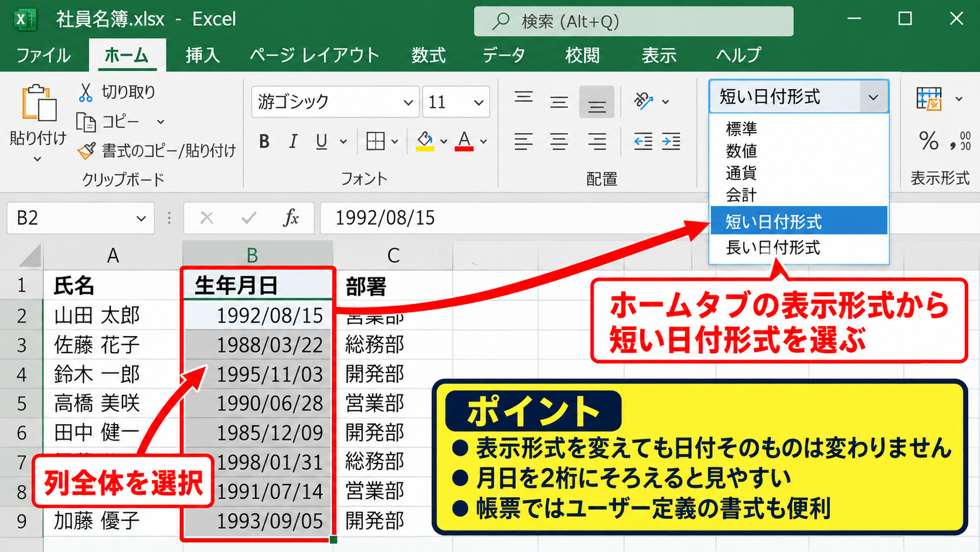Click the formula confirm checkmark icon
Viewport: 980px width, 552px height.
point(249,218)
